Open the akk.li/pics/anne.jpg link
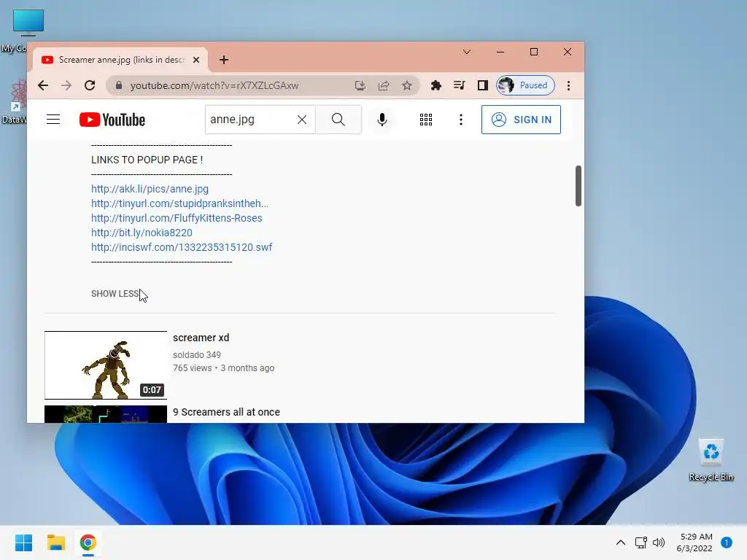The height and width of the screenshot is (560, 747). [150, 189]
